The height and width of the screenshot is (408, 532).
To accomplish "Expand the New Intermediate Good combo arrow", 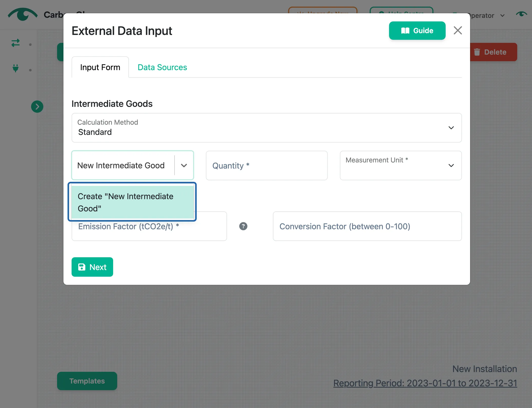I will pyautogui.click(x=184, y=165).
